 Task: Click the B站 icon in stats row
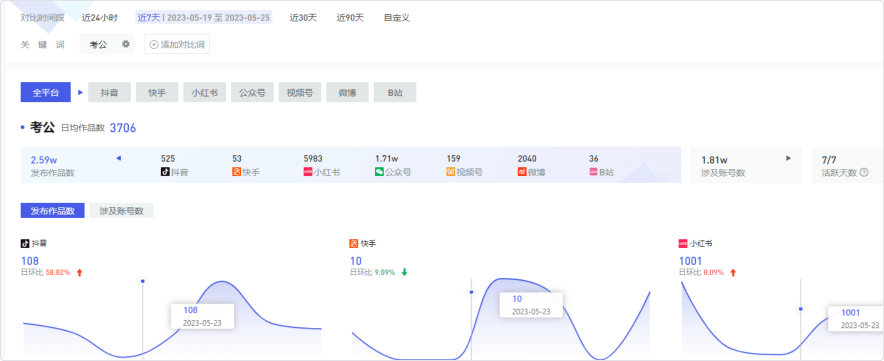point(593,172)
